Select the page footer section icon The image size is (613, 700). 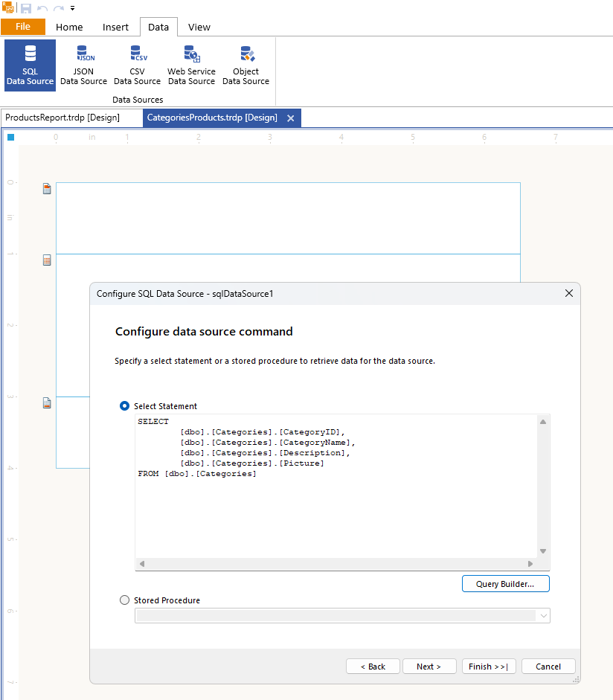tap(47, 403)
